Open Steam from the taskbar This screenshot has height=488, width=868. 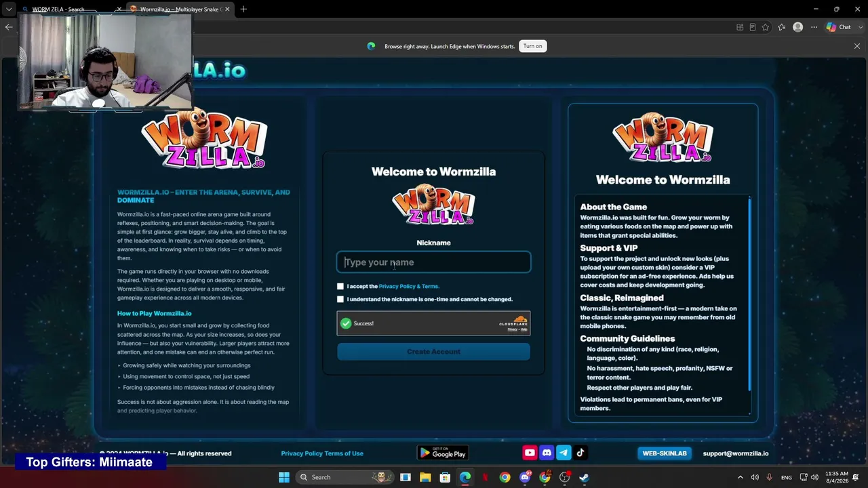[584, 477]
